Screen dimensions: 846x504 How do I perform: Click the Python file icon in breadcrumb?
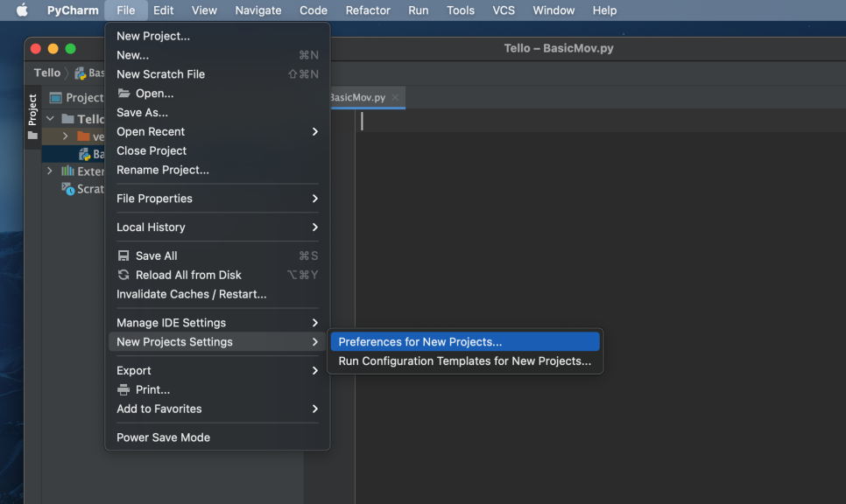[x=81, y=73]
